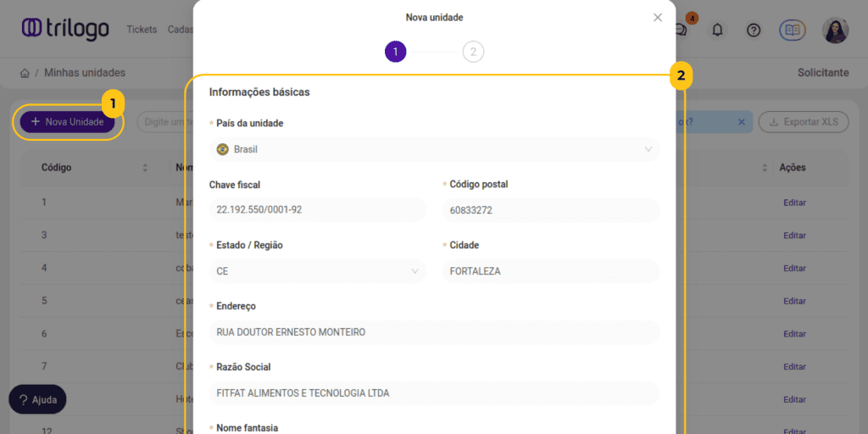Sort table by Código column arrows

[x=145, y=168]
